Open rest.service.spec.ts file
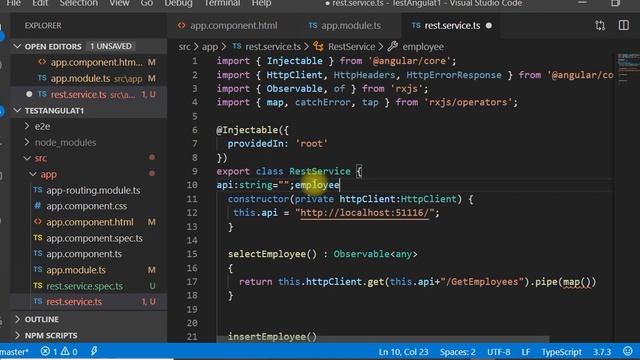 point(84,286)
